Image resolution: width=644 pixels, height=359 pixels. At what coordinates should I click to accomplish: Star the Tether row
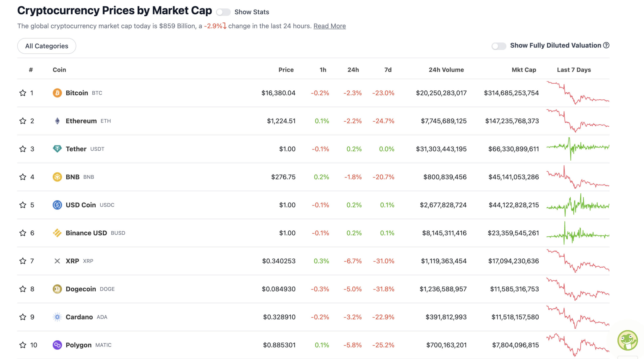23,149
